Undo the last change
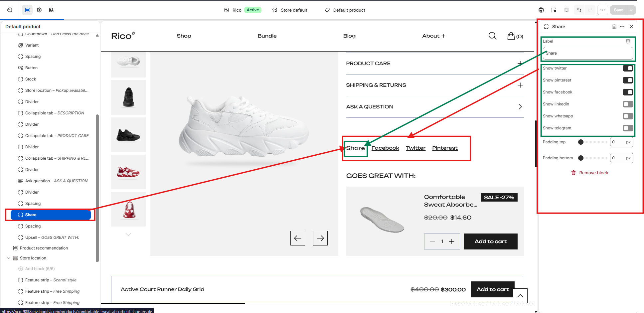Image resolution: width=644 pixels, height=313 pixels. [579, 10]
